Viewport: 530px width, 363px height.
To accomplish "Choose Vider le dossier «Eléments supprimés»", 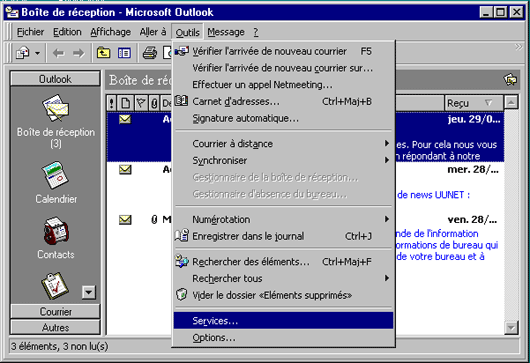I will (x=283, y=295).
